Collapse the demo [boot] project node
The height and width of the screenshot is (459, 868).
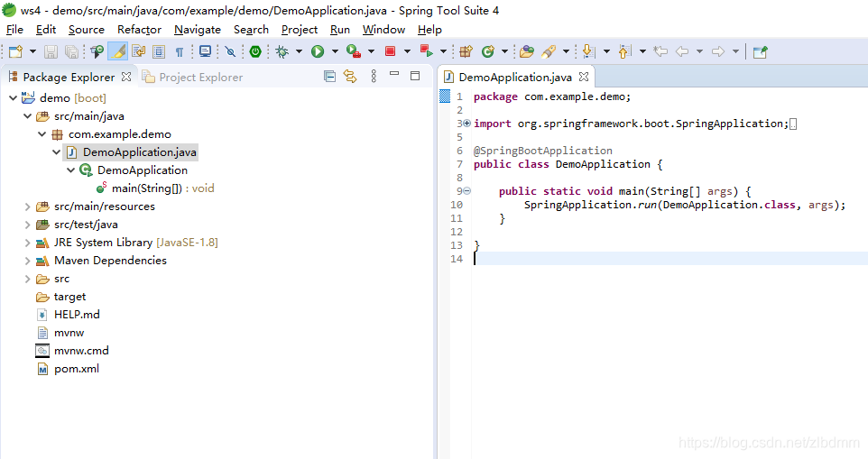pos(13,98)
